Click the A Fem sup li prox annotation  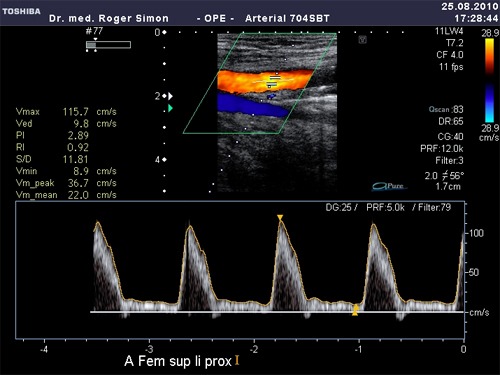coord(178,361)
